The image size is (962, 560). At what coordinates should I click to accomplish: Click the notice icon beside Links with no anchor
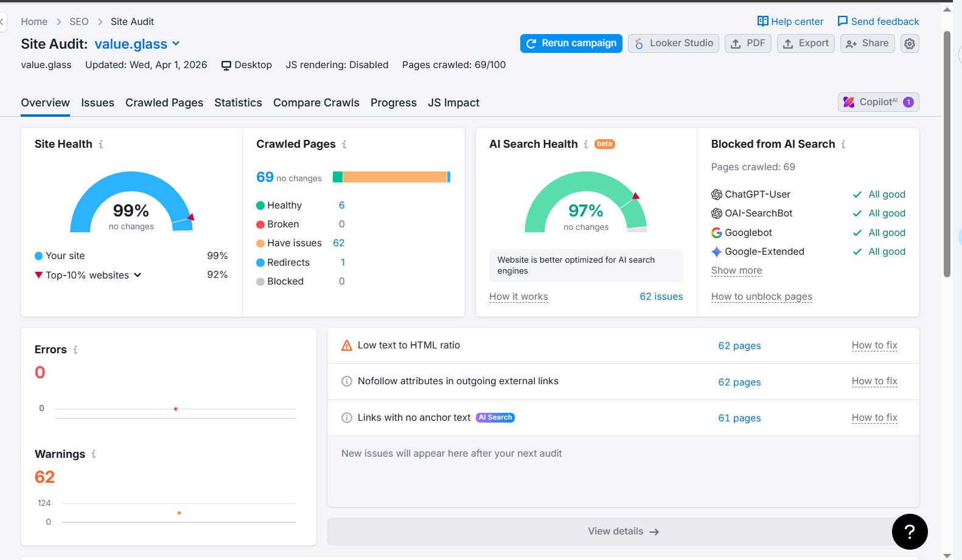347,418
